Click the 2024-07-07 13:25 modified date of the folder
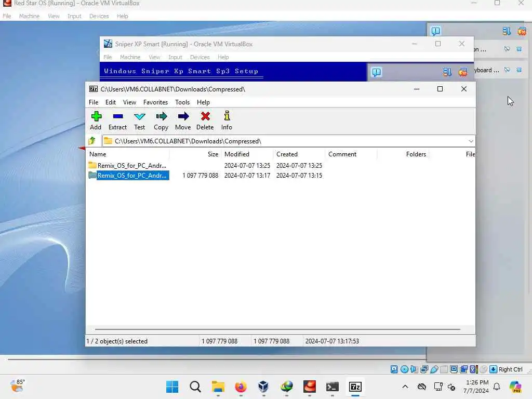Screen dimensions: 532x399 coord(247,166)
